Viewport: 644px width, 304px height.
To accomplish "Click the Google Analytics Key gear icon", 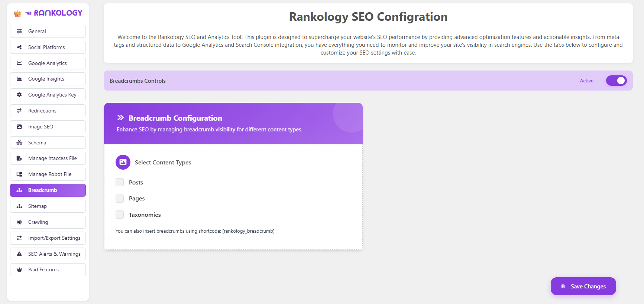I will pyautogui.click(x=19, y=95).
